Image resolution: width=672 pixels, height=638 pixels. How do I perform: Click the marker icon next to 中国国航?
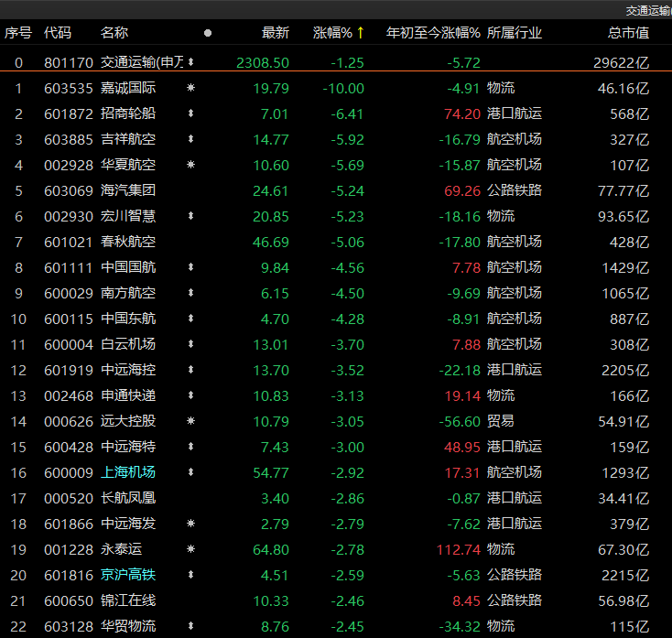(190, 268)
